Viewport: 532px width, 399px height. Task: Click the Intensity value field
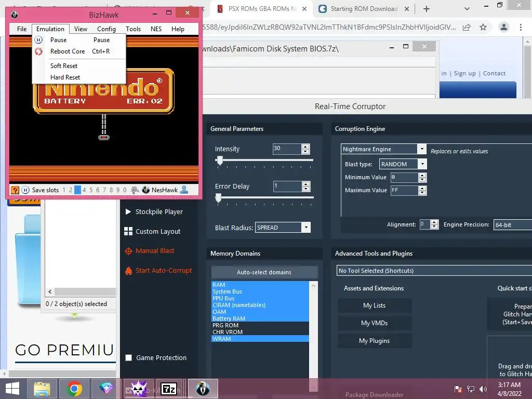point(287,149)
